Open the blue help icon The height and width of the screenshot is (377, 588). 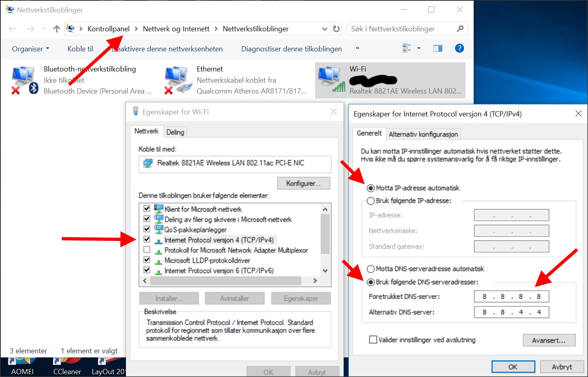point(460,48)
